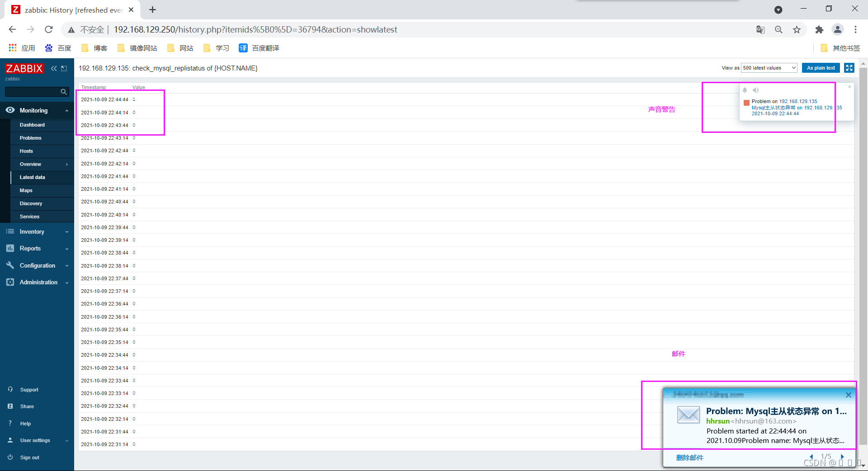Snooze alerts with the bell icon
The height and width of the screenshot is (471, 868).
tap(745, 90)
